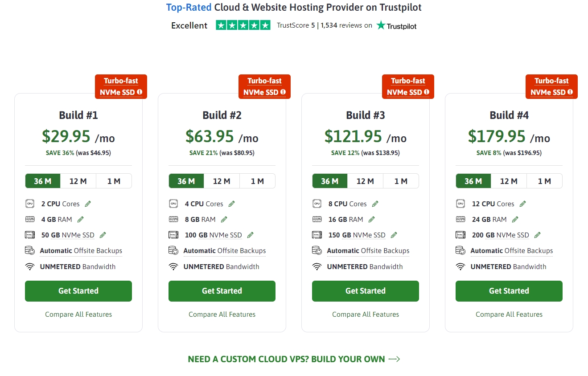Select 12 M billing term for Build #1

78,181
